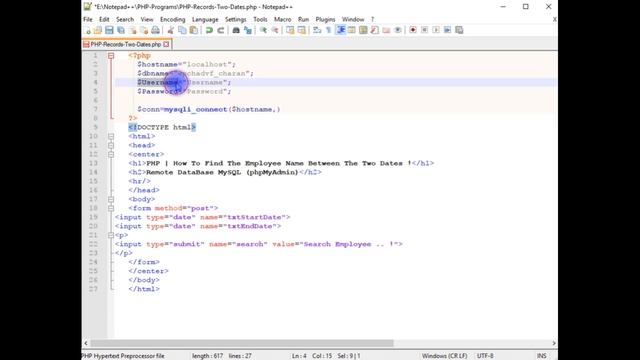Paste clipboard using the toolbar Paste icon
The width and height of the screenshot is (640, 360).
click(x=193, y=30)
